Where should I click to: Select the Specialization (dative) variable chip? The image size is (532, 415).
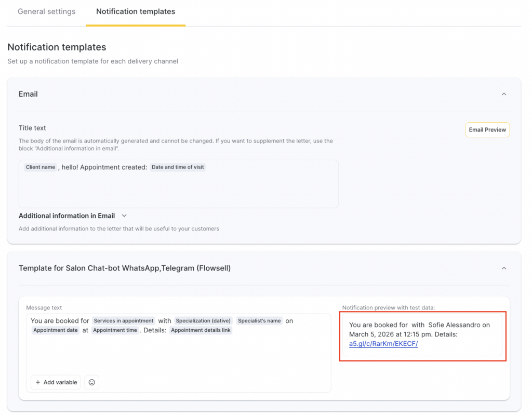tap(203, 321)
